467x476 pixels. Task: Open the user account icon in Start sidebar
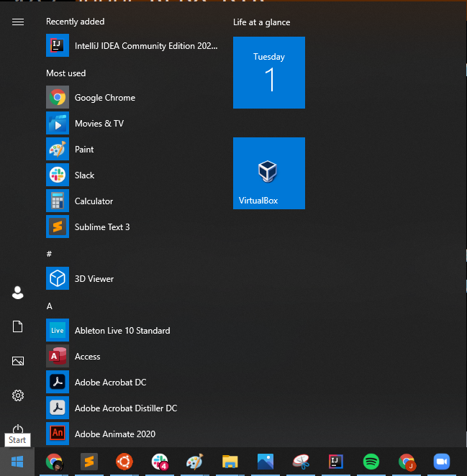(17, 293)
